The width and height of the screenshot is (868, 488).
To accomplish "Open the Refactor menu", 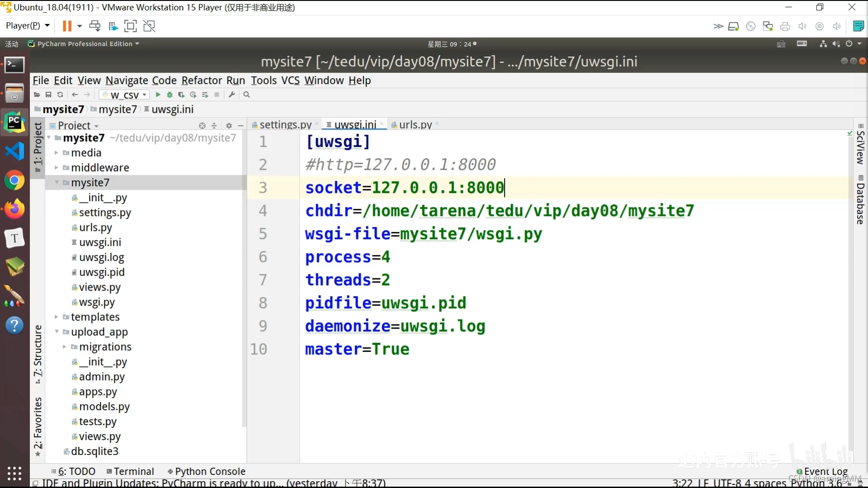I will pyautogui.click(x=202, y=80).
